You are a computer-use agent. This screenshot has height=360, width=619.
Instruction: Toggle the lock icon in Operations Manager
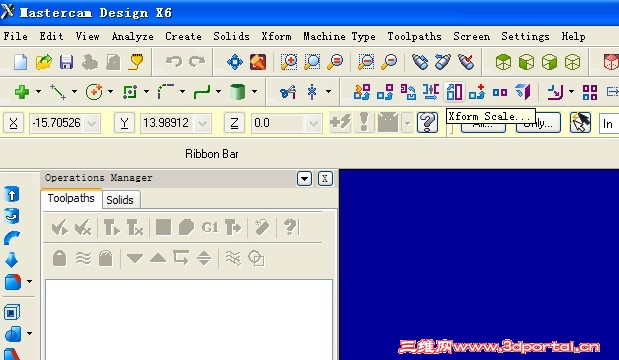(59, 259)
